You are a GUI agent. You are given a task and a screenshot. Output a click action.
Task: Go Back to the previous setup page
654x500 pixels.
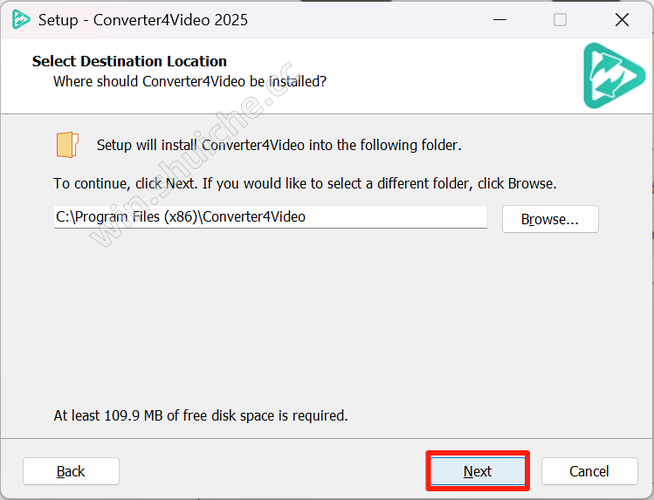[x=71, y=471]
